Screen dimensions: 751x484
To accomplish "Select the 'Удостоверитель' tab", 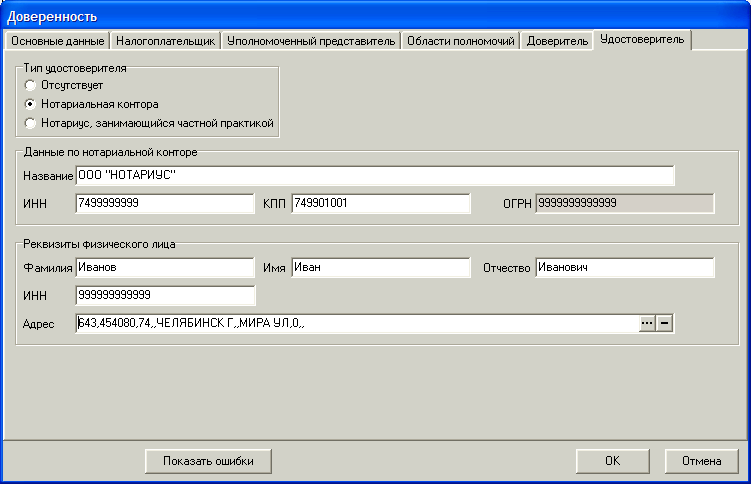I will click(642, 40).
